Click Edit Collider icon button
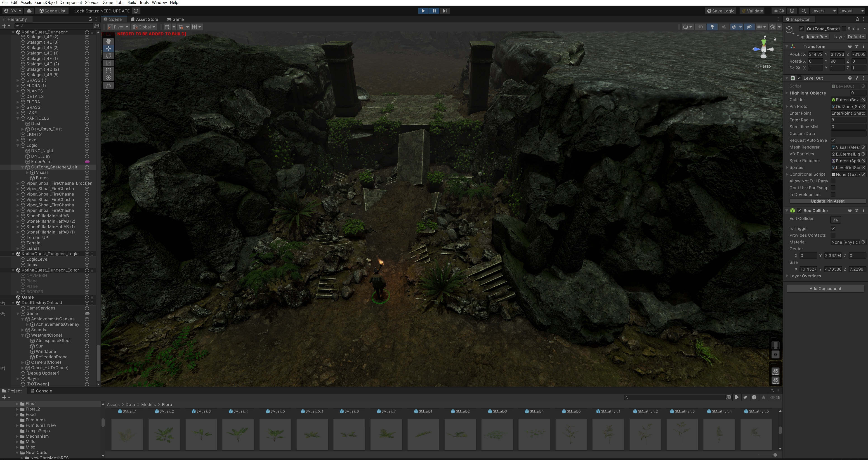 click(835, 220)
